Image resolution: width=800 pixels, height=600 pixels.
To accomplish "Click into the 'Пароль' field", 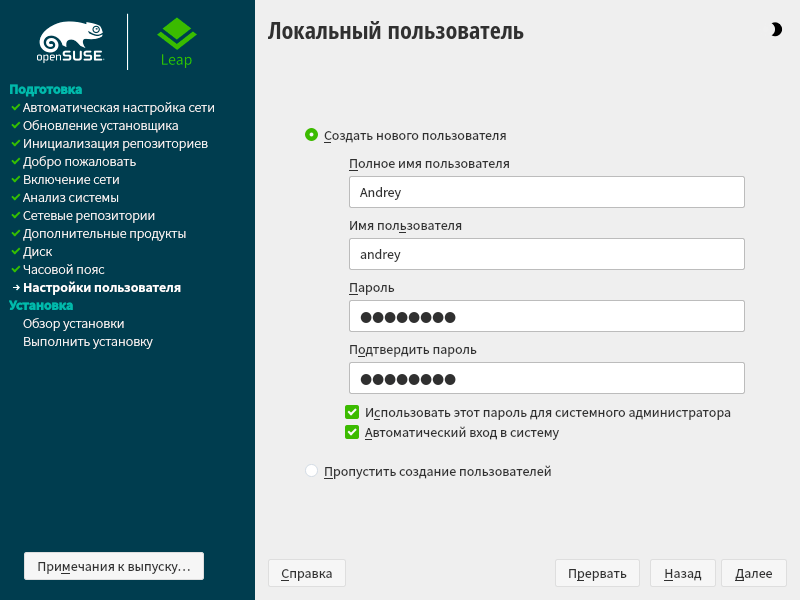I will pos(546,316).
